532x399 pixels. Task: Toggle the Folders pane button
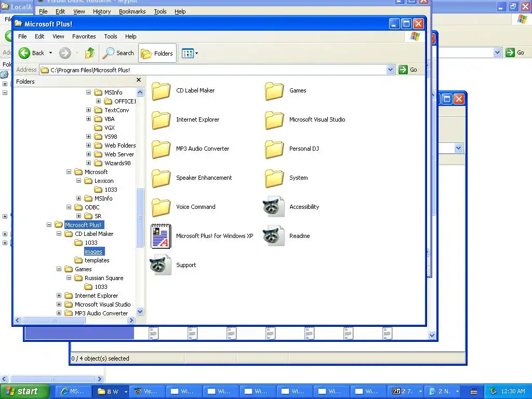coord(157,54)
